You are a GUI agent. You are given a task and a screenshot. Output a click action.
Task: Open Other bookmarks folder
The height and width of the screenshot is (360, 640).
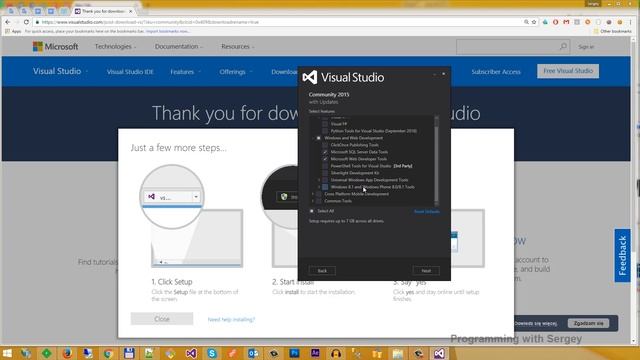point(612,31)
